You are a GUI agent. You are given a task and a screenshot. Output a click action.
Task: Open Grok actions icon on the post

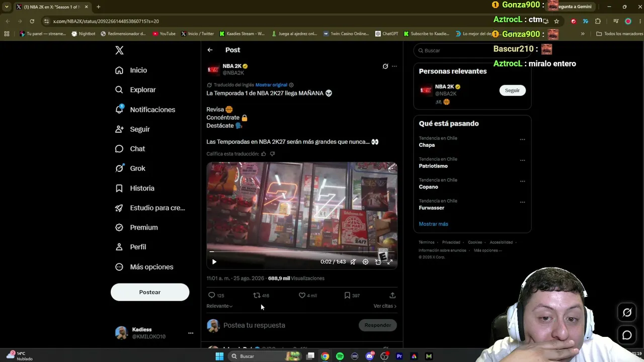(x=385, y=66)
